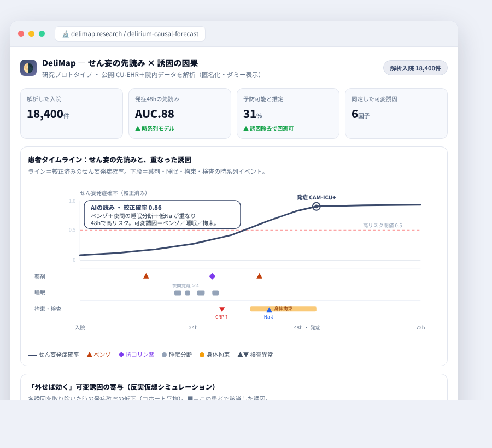Toggle the 身体拘束 orange dot legend entry
492x448 pixels.
[x=215, y=355]
